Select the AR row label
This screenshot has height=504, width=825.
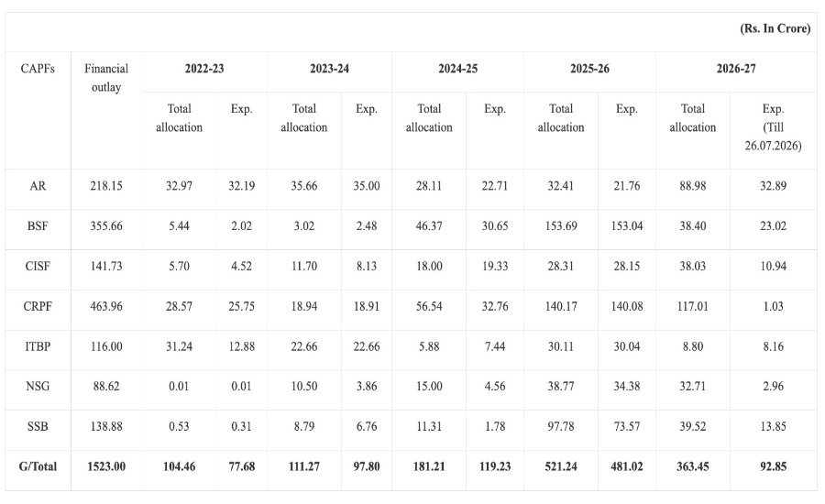point(38,186)
